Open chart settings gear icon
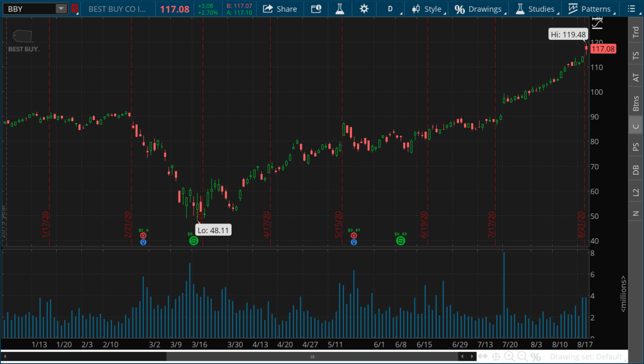Screen dimensions: 644x364 coord(364,9)
